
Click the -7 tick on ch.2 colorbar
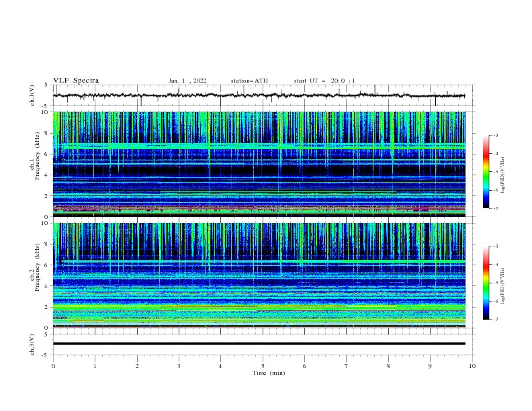point(495,320)
